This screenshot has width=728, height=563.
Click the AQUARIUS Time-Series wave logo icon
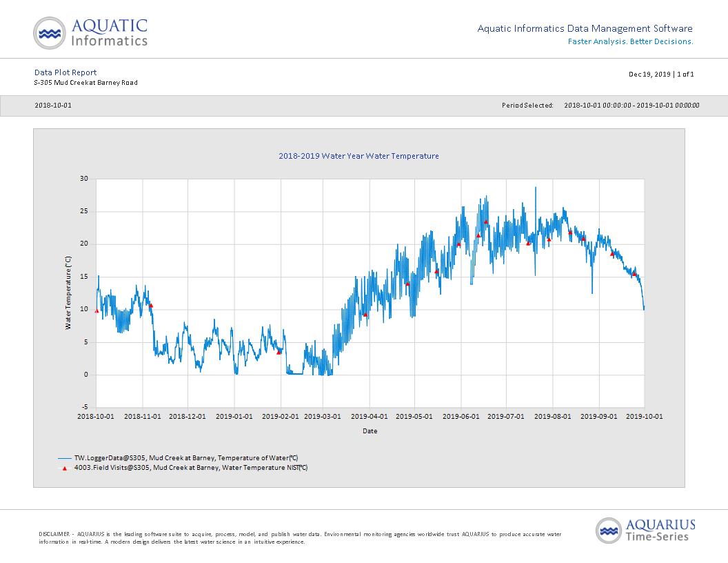(x=609, y=531)
